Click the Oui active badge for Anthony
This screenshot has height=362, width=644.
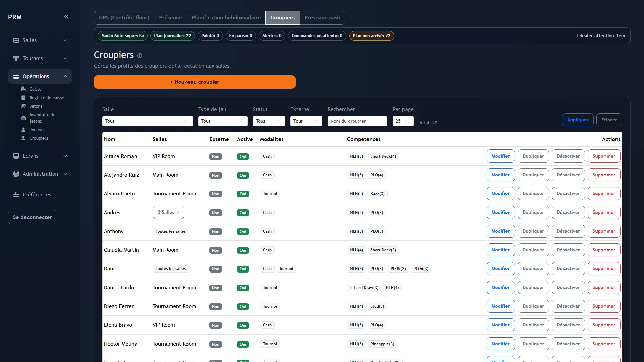(243, 231)
